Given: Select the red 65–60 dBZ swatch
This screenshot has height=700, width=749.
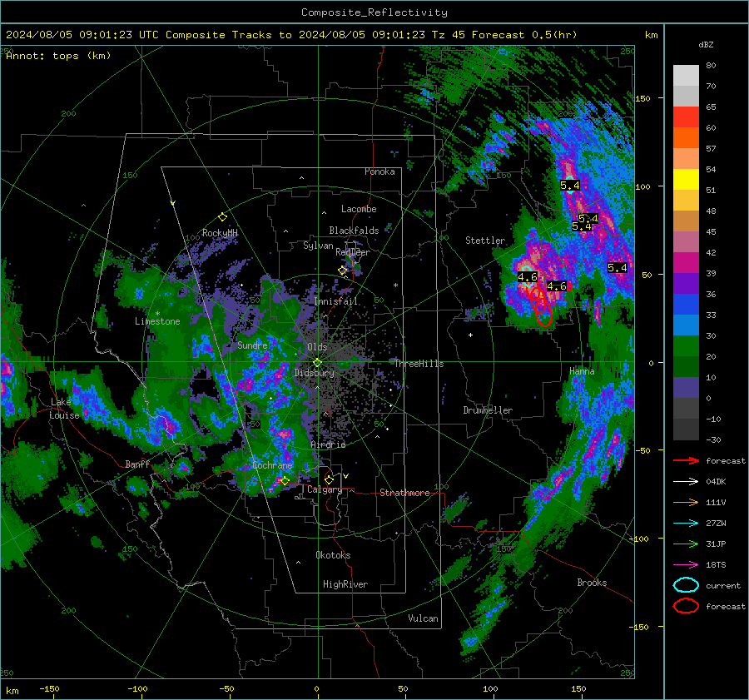Looking at the screenshot, I should coord(686,117).
